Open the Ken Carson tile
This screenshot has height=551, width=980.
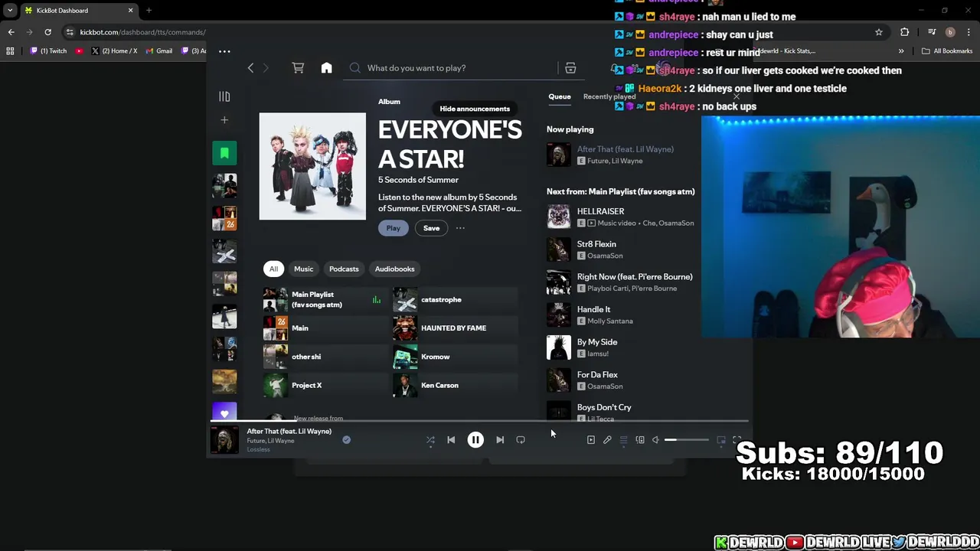[455, 385]
